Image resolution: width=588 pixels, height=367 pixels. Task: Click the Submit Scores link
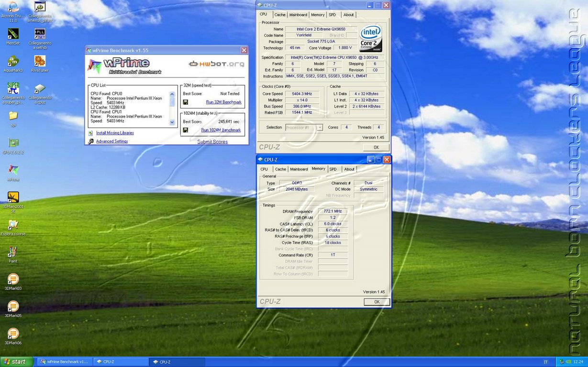[212, 142]
